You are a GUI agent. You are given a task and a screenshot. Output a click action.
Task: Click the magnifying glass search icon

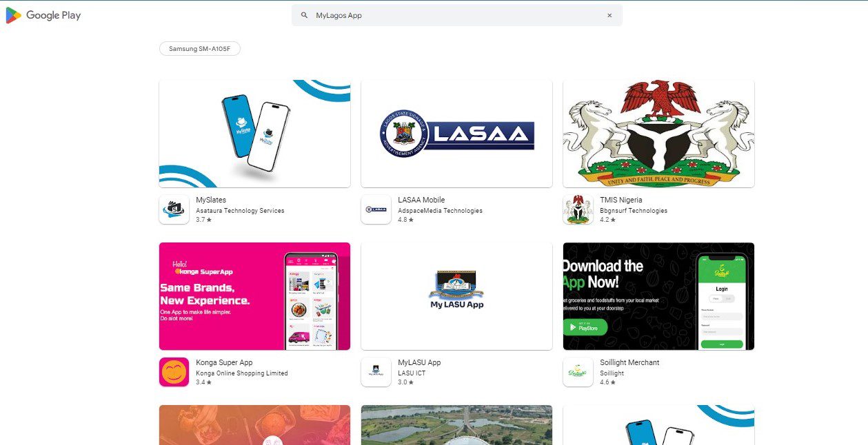point(304,14)
